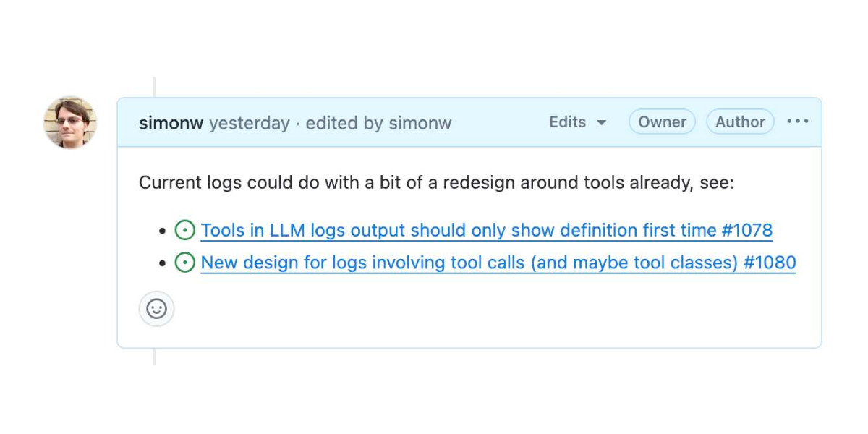Click the simonw username link
868x434 pixels.
point(171,123)
